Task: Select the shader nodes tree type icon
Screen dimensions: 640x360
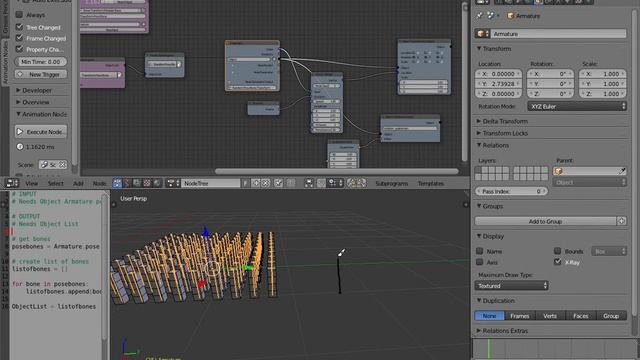Action: (x=158, y=183)
